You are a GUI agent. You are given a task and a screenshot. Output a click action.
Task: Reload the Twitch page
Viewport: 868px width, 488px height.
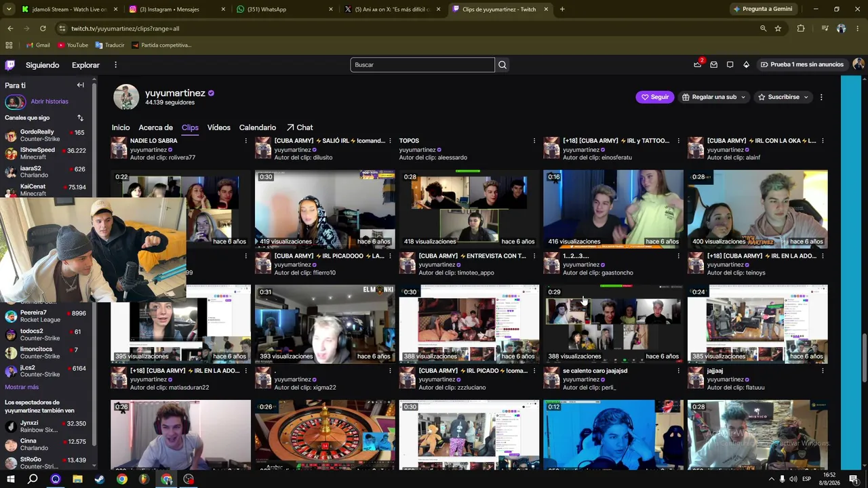click(x=43, y=28)
